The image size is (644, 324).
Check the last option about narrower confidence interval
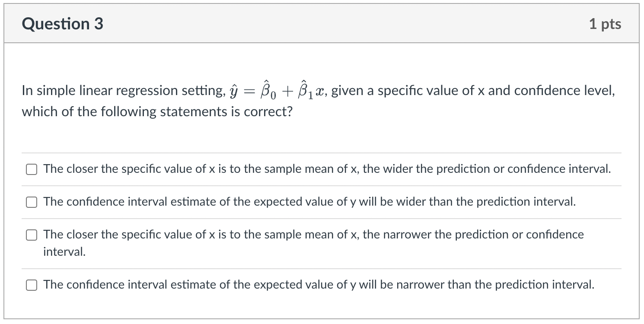coord(31,285)
